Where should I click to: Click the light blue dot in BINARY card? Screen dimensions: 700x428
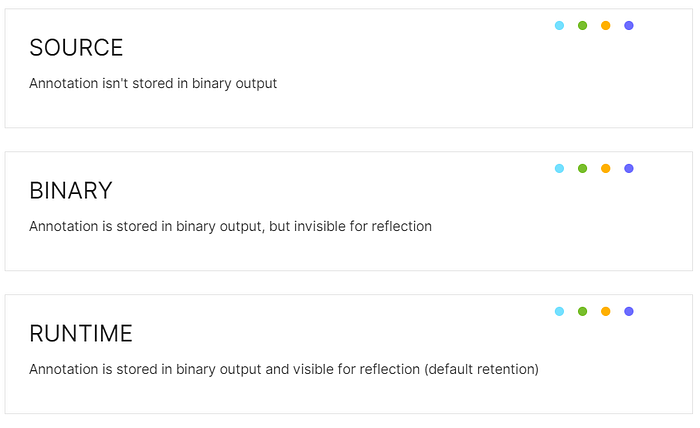[x=559, y=168]
